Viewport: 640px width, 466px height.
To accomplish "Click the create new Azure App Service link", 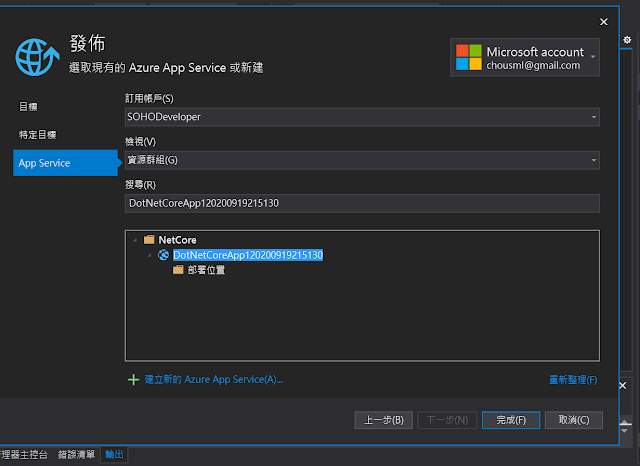I will click(x=213, y=379).
